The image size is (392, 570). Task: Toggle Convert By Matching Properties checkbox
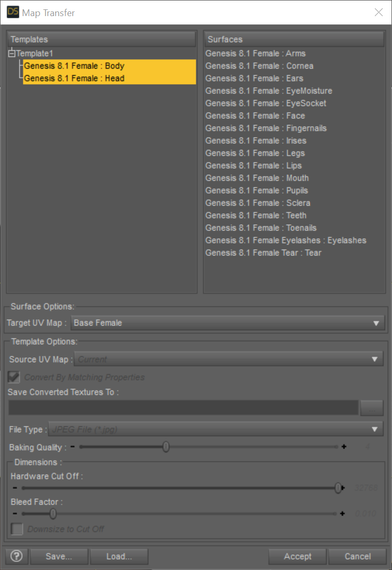(14, 377)
